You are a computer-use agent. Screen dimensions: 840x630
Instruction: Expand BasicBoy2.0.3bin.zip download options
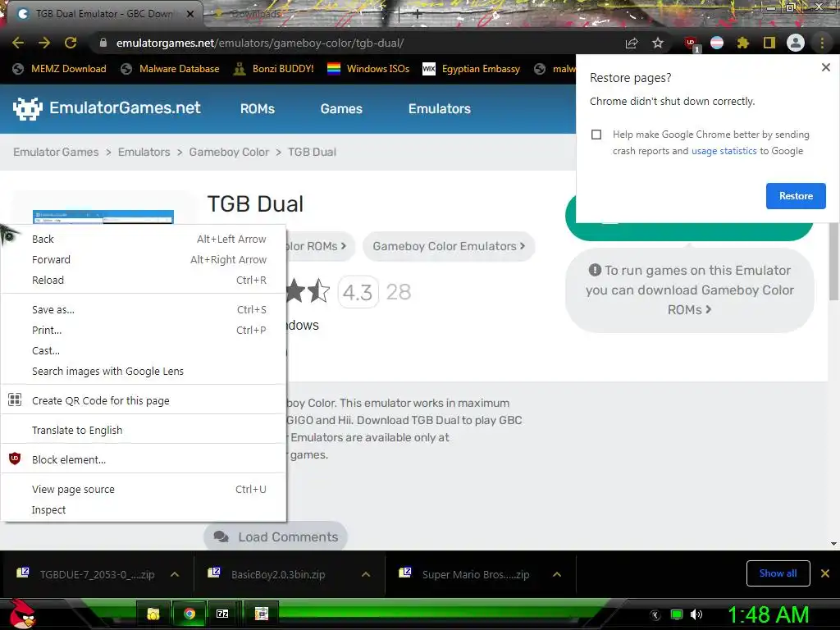tap(366, 574)
